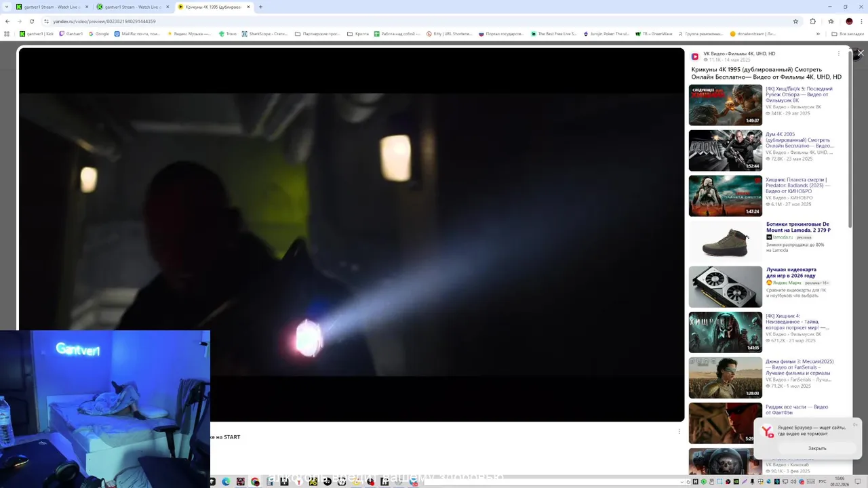Open Microsoft Edge from the taskbar
Image resolution: width=868 pixels, height=488 pixels.
(x=226, y=482)
